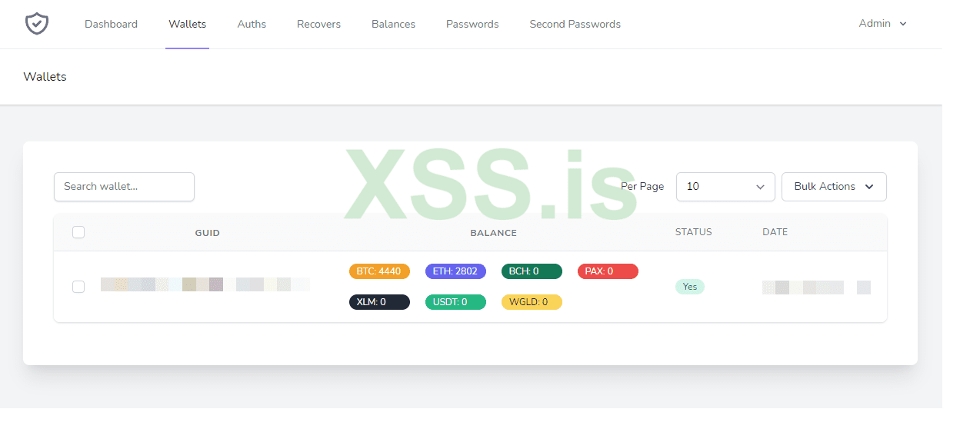Click the GUID column header
The width and height of the screenshot is (980, 442).
[207, 233]
